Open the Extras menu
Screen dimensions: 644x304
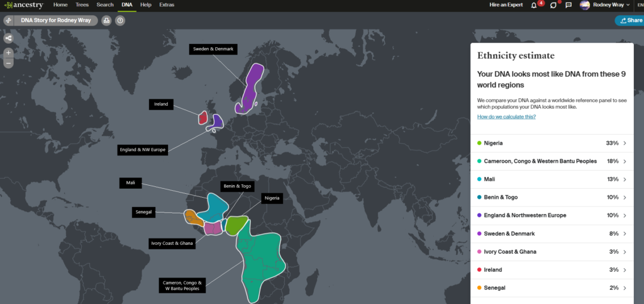pyautogui.click(x=167, y=4)
